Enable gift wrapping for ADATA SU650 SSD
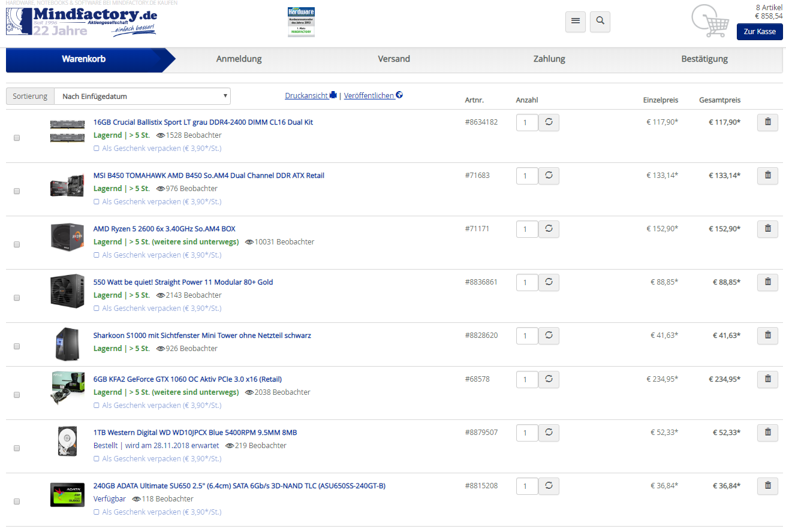This screenshot has width=786, height=532. point(97,512)
